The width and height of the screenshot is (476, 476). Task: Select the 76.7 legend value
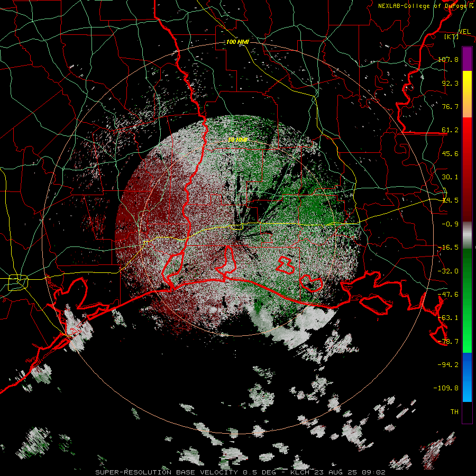450,106
